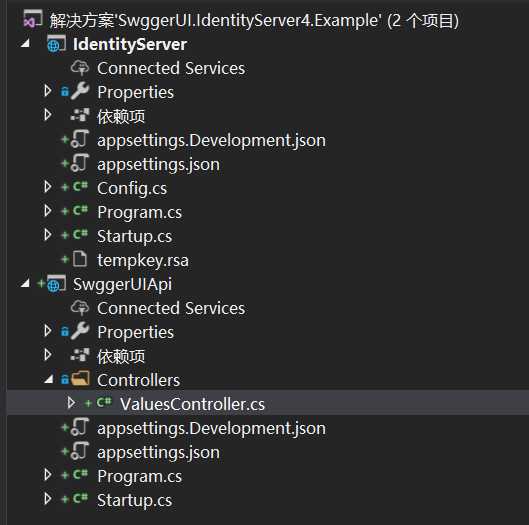Viewport: 529px width, 525px height.
Task: Select Startup.cs name under SwggerUIApi
Action: 135,500
